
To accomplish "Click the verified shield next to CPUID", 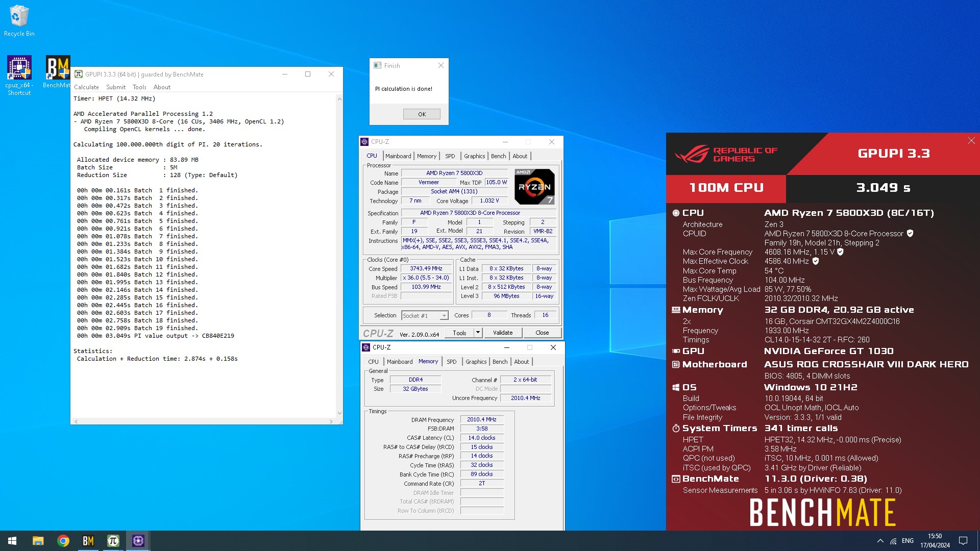I will tap(910, 233).
